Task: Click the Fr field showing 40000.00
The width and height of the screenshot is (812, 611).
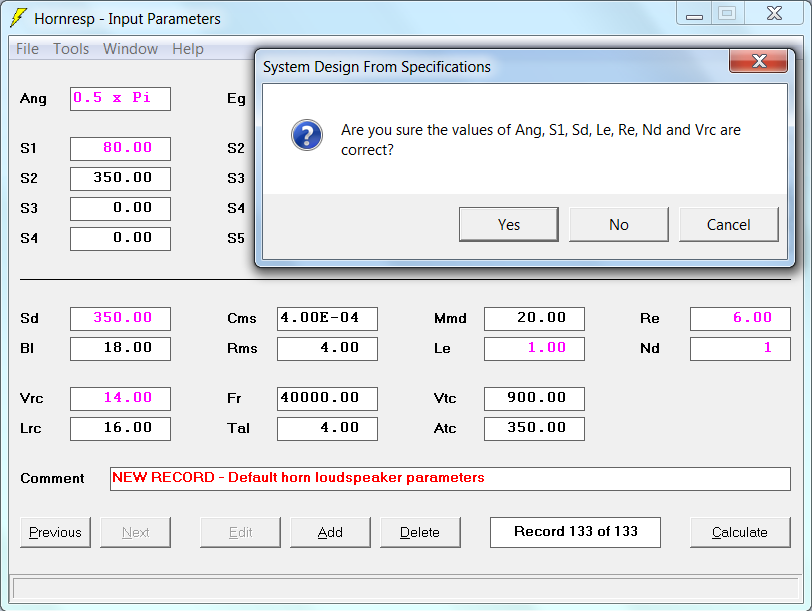Action: [327, 398]
